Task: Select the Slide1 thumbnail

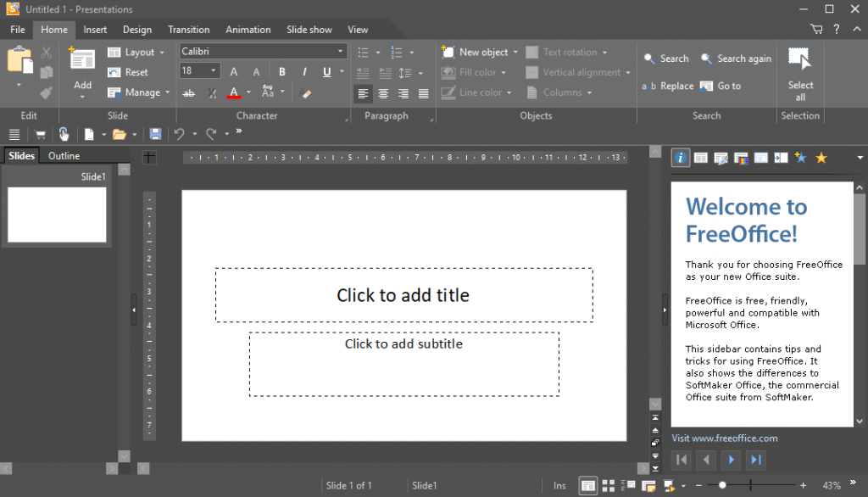Action: point(57,215)
